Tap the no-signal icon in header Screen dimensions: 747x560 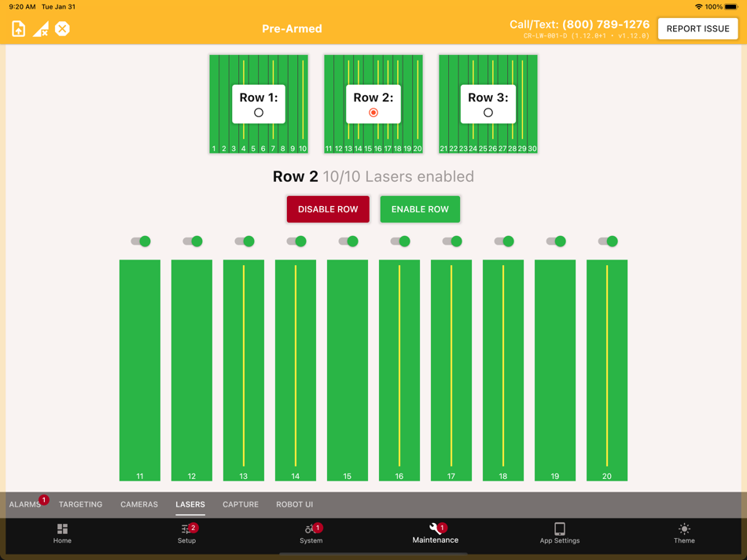pyautogui.click(x=40, y=28)
